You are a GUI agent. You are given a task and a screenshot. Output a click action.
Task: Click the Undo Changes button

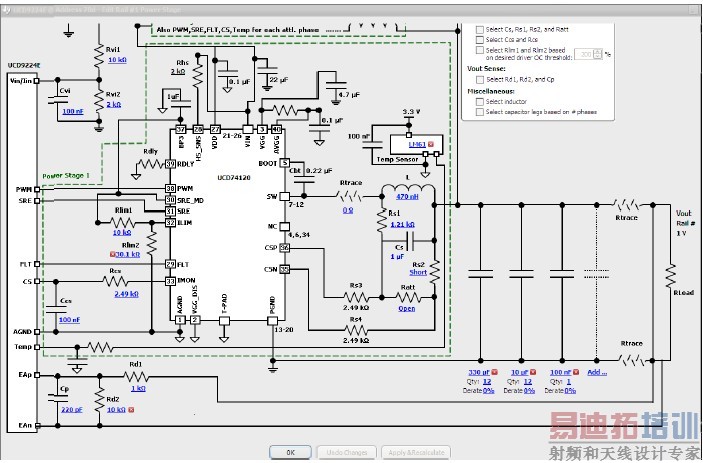pos(347,452)
